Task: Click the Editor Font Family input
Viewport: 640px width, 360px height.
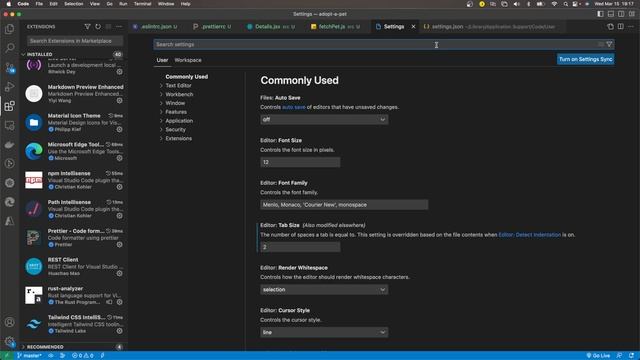Action: click(x=344, y=205)
